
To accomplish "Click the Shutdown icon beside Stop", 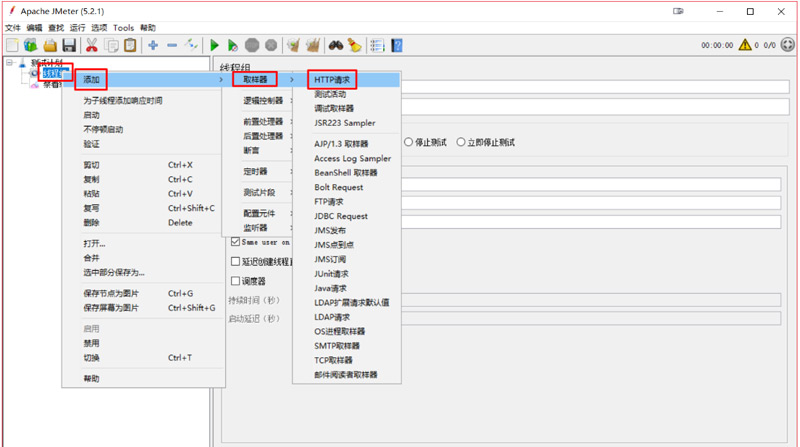I will (271, 45).
